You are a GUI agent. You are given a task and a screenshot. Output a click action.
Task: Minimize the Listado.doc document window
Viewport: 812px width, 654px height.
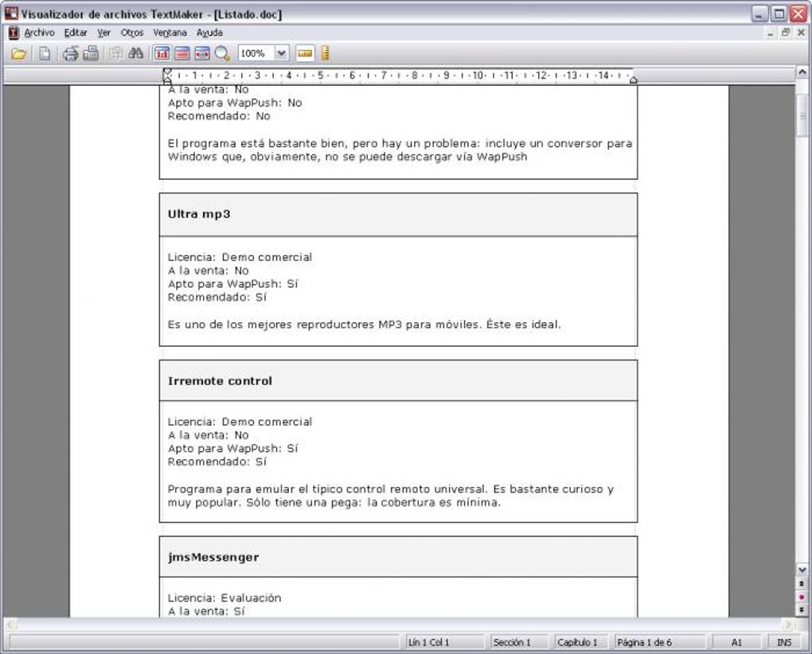[x=771, y=33]
